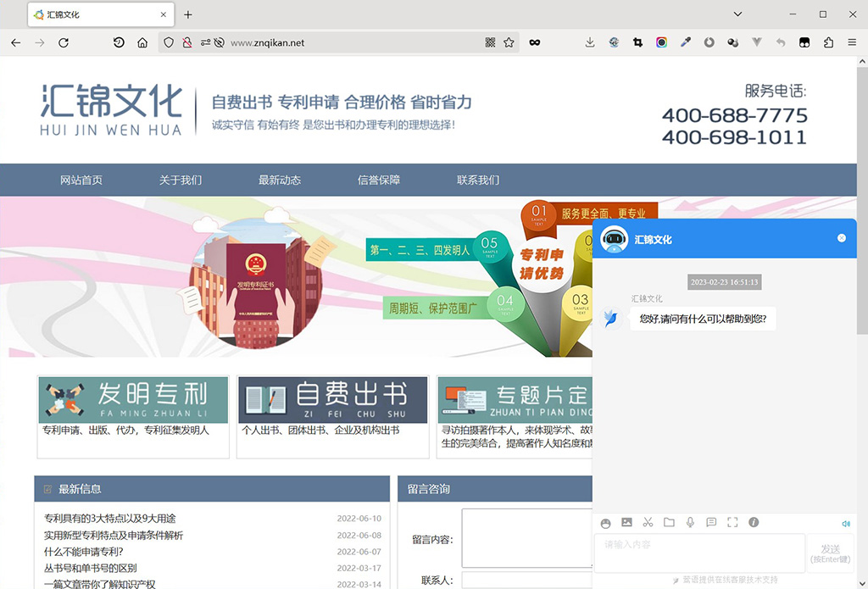Viewport: 868px width, 589px height.
Task: Click the eyedropper color picker in browser toolbar
Action: click(685, 42)
